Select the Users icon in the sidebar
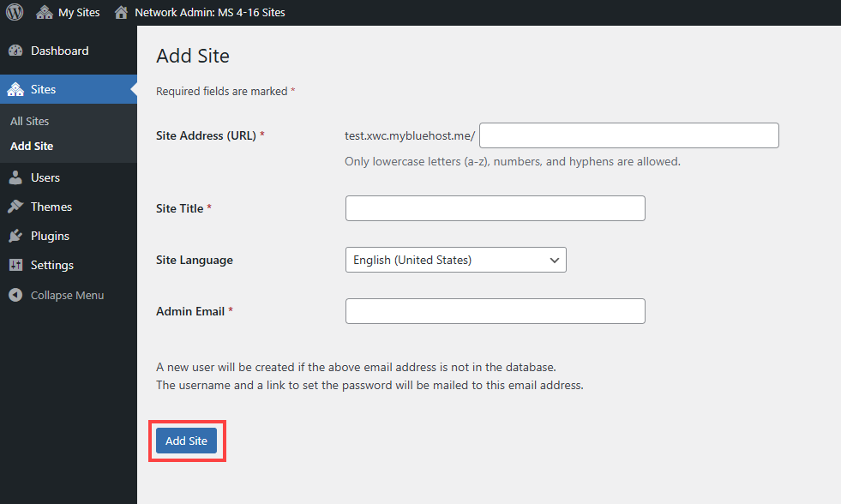 pyautogui.click(x=18, y=177)
